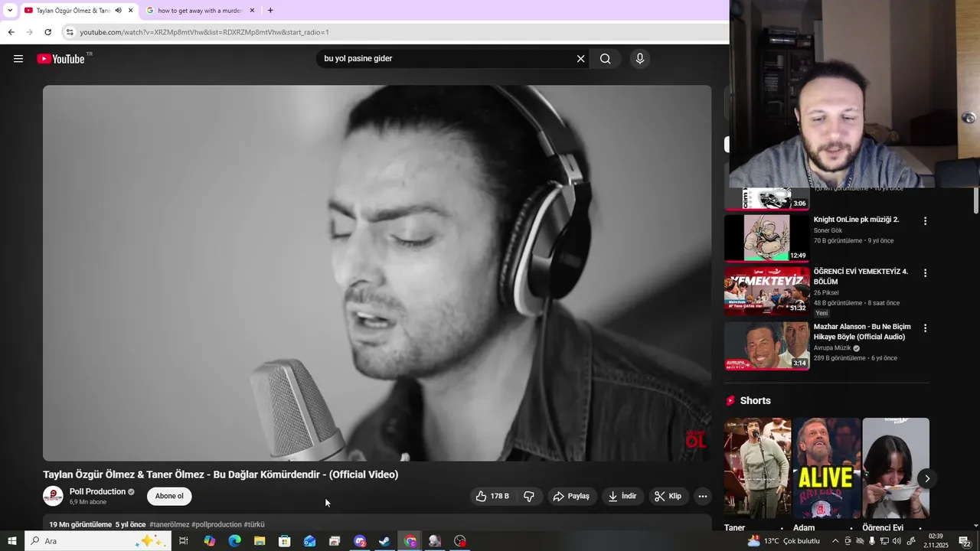Close the Taylan Özgür Ölmez tab
This screenshot has width=980, height=551.
(x=130, y=11)
